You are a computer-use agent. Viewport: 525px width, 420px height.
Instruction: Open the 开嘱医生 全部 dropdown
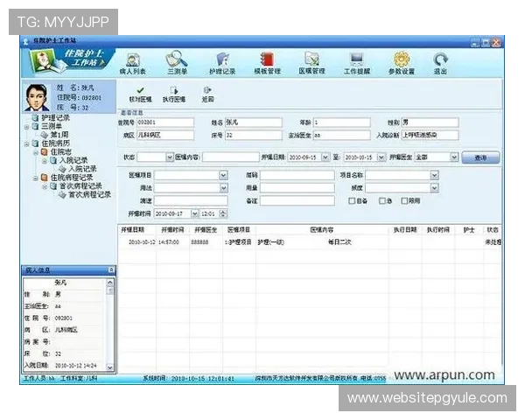453,157
